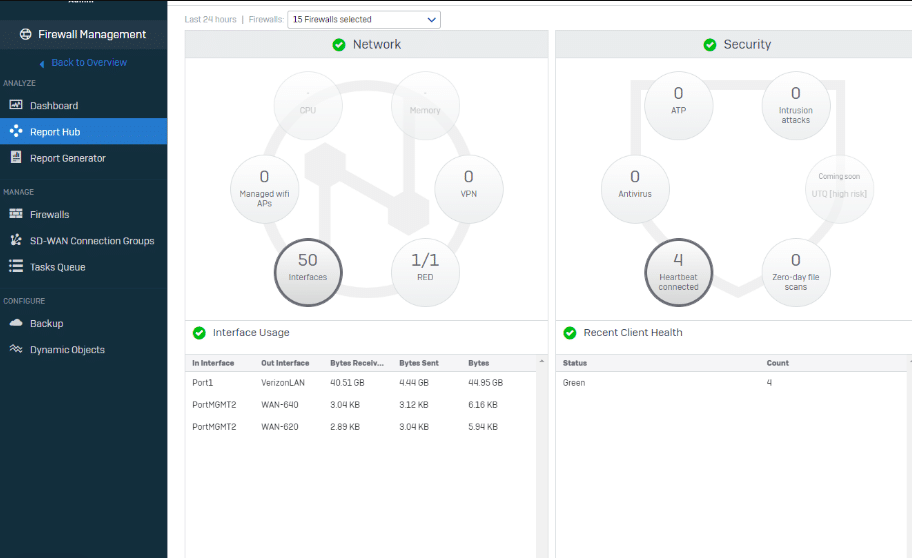Click the green check icon beside Network
This screenshot has height=558, width=912.
coord(339,45)
